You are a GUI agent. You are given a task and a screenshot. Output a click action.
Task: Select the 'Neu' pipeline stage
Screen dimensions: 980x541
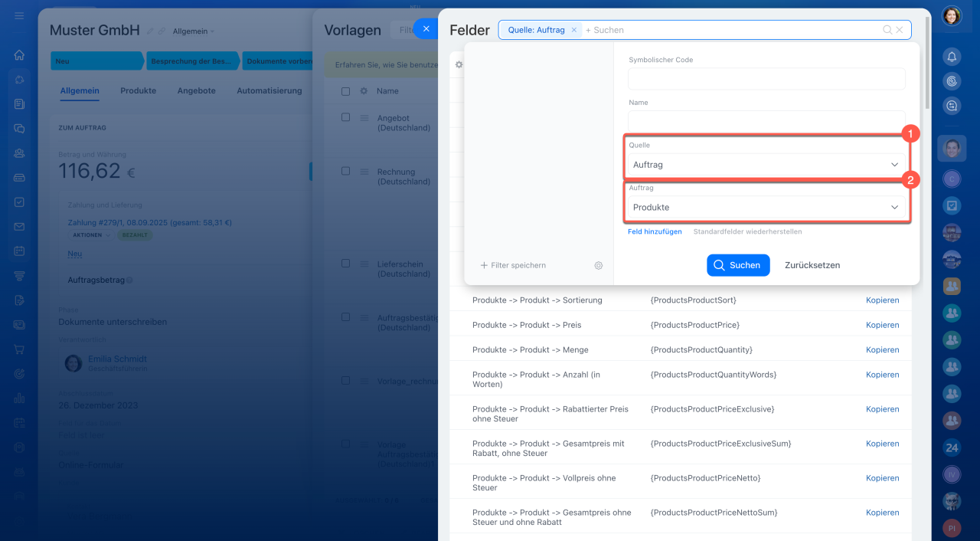click(96, 61)
